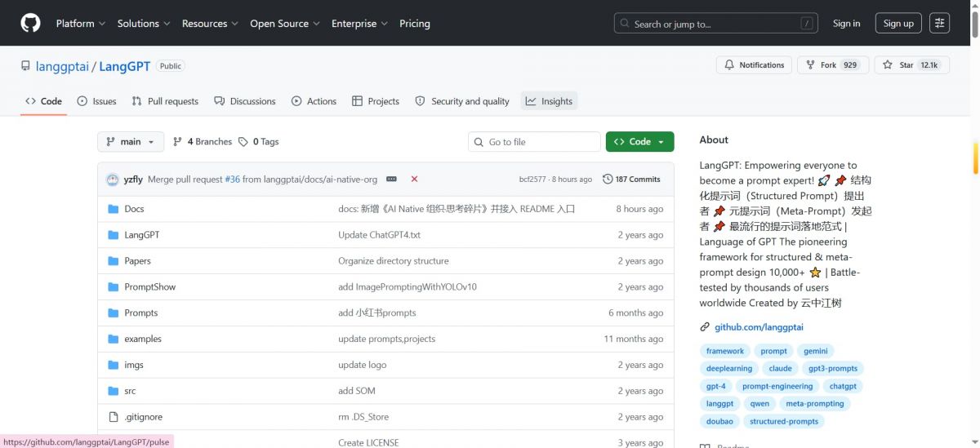980x448 pixels.
Task: Expand the Enterprise menu
Action: pyautogui.click(x=359, y=24)
